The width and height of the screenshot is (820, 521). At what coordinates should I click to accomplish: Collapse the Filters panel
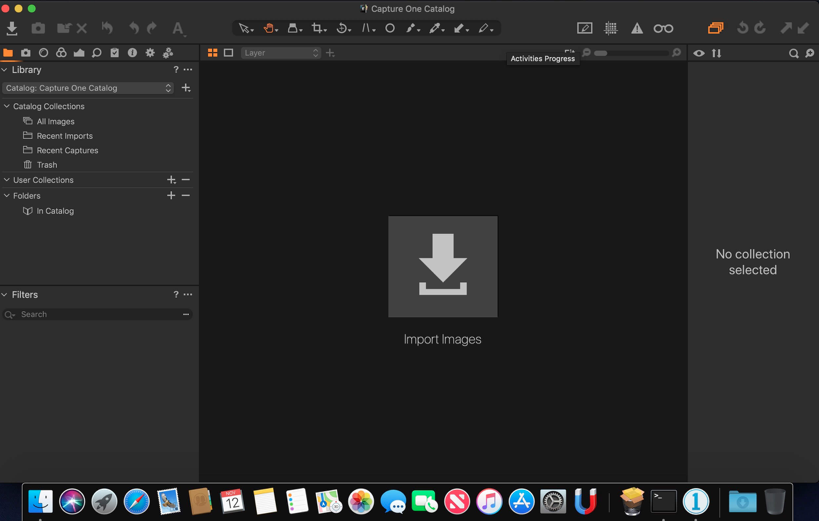click(5, 295)
